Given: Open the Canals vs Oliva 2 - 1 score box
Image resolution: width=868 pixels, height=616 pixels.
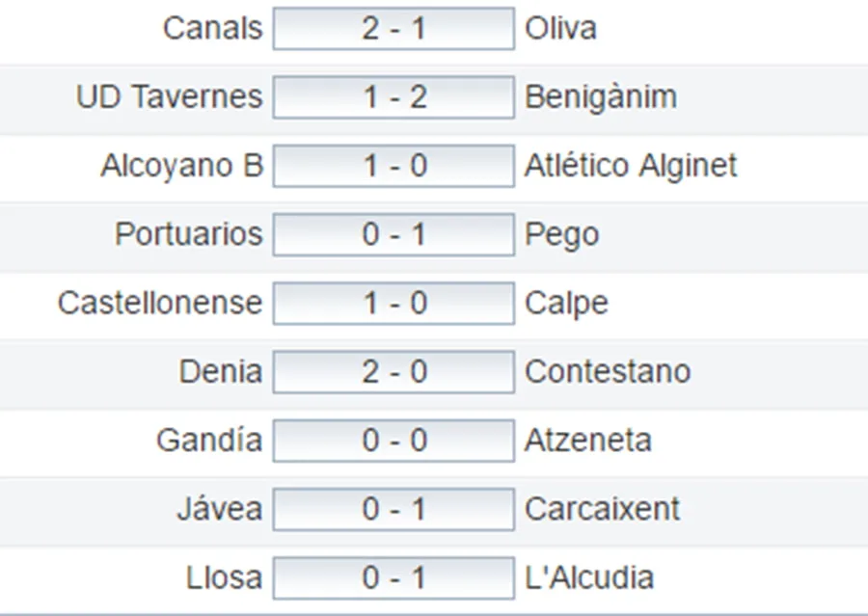Looking at the screenshot, I should [x=393, y=29].
